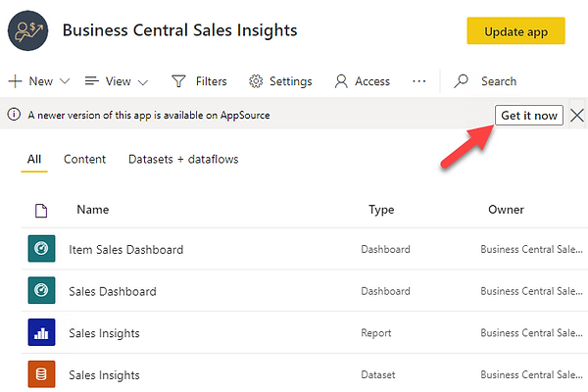Screen dimensions: 588x392
Task: Click the Item Sales Dashboard icon
Action: click(41, 248)
